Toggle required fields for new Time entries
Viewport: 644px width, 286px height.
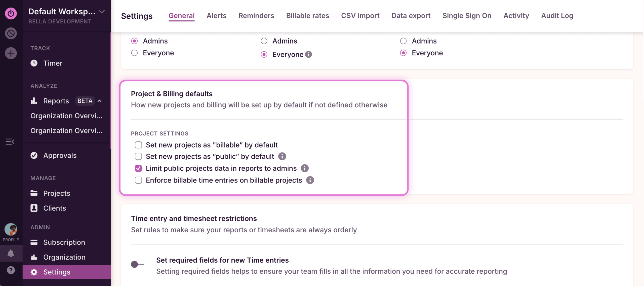click(137, 264)
